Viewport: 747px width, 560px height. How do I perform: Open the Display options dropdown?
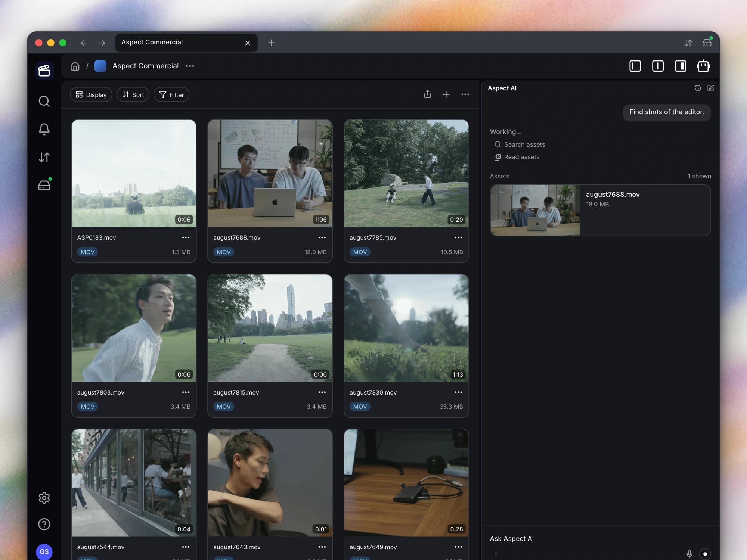[91, 95]
